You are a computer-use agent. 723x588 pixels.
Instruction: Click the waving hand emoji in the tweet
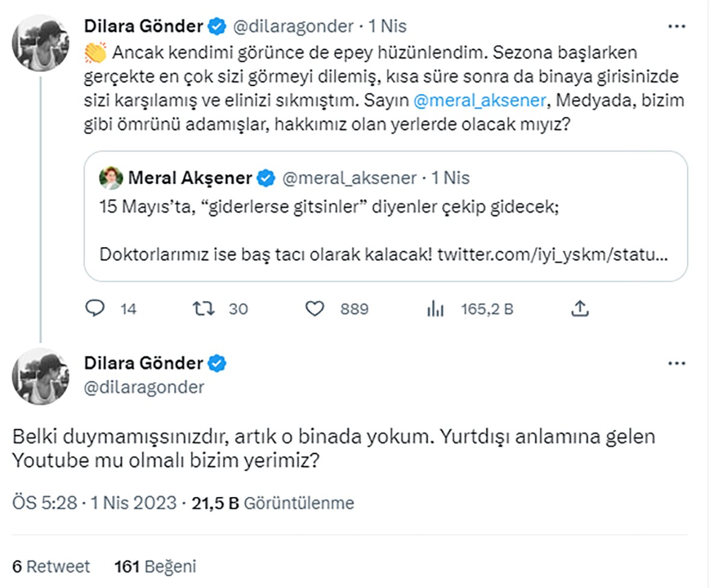95,53
